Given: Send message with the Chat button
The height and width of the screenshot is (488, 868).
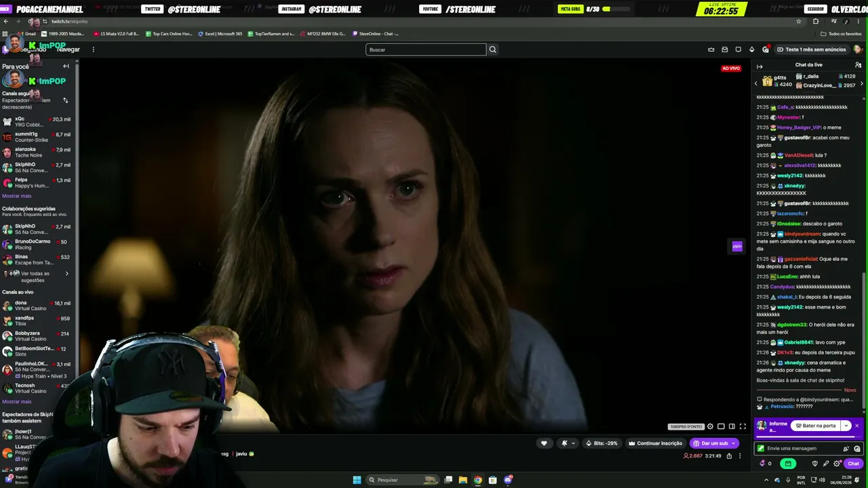Looking at the screenshot, I should pos(853,464).
